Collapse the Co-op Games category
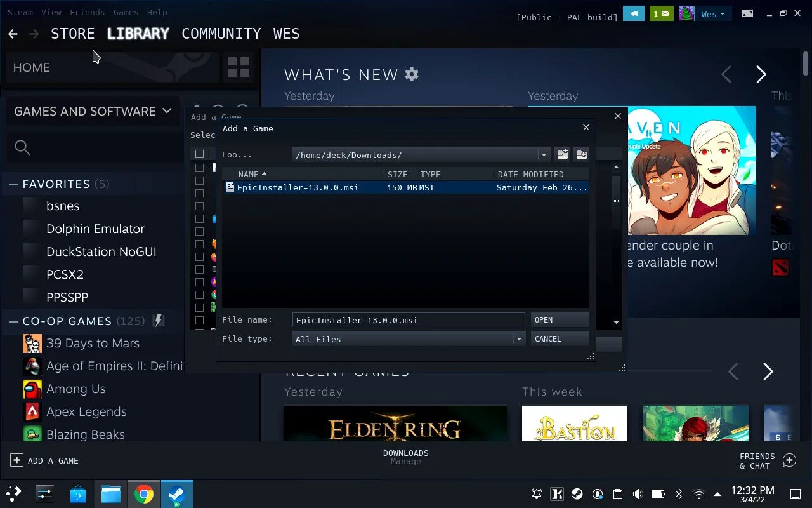 click(x=13, y=321)
